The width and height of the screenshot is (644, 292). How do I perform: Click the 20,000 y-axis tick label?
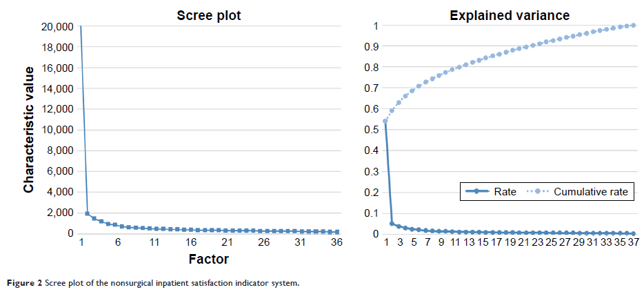tap(54, 27)
